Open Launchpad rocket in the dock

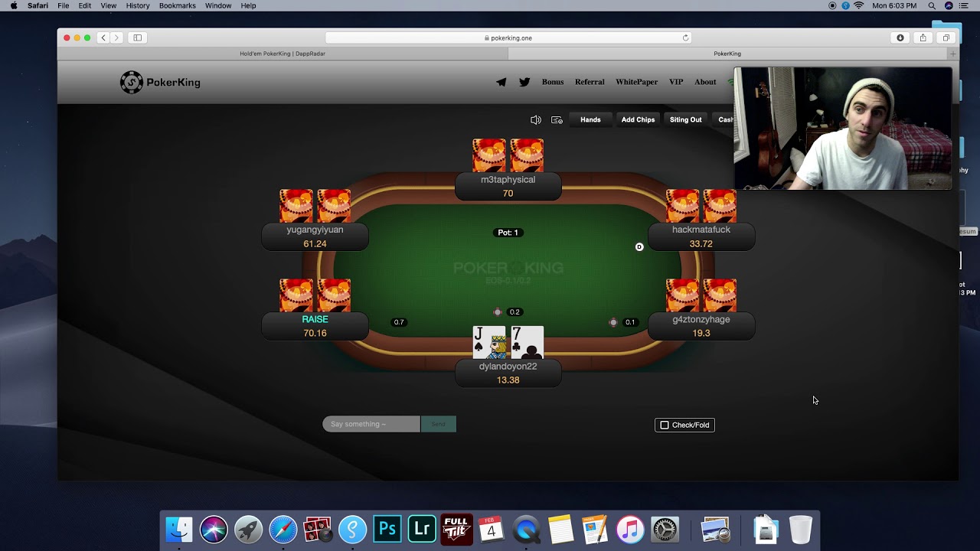click(x=248, y=529)
